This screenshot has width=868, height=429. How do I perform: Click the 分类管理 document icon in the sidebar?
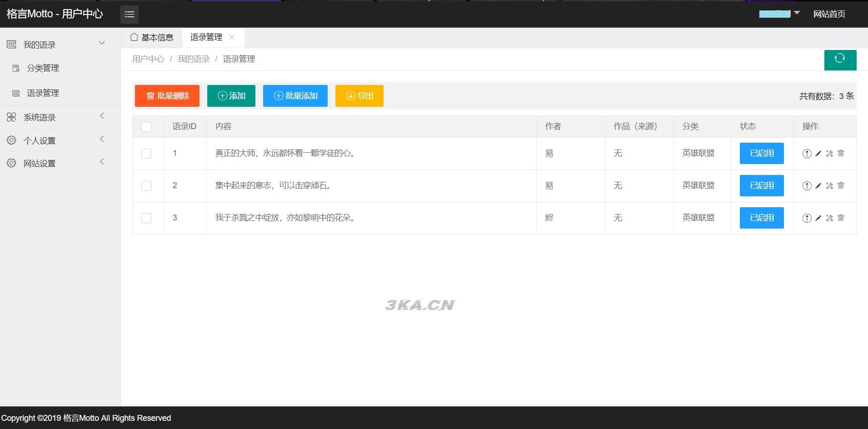click(x=15, y=68)
